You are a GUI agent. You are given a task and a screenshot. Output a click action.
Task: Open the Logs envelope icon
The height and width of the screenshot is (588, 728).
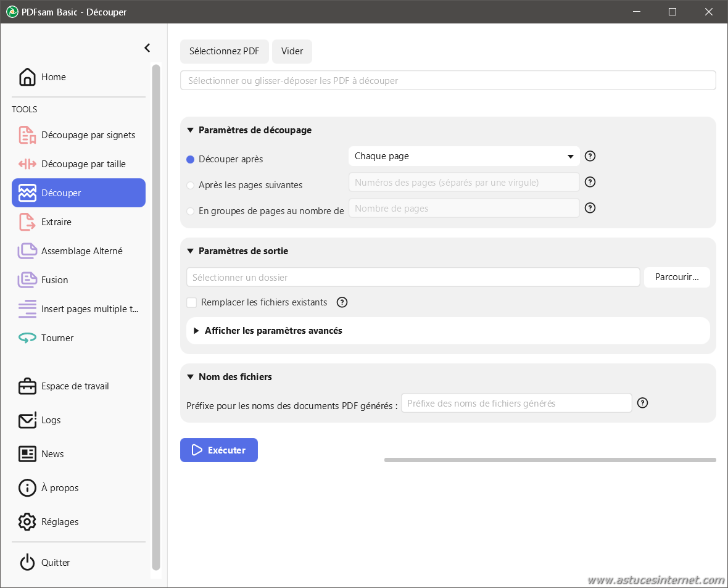click(x=27, y=420)
